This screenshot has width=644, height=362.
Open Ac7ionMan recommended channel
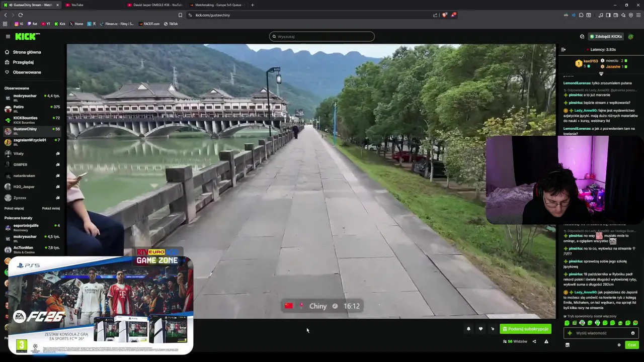point(32,249)
